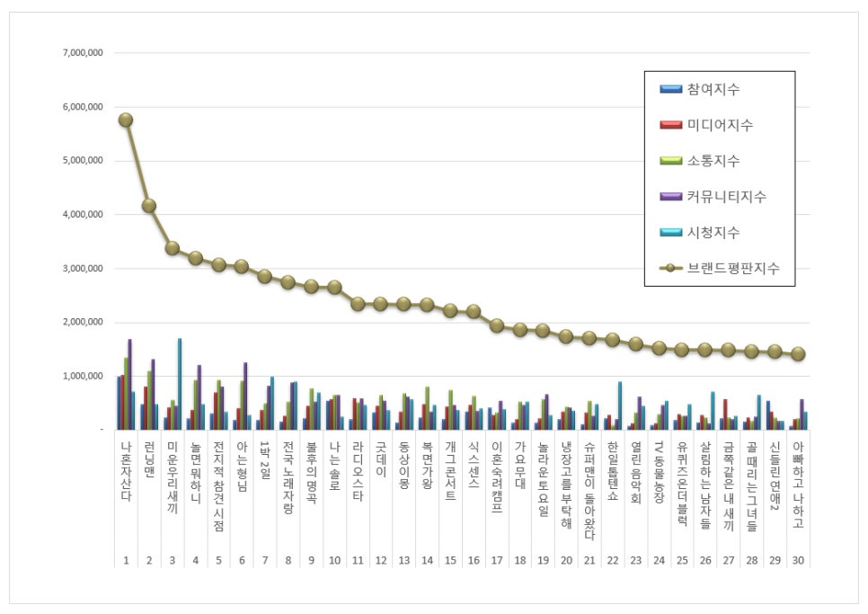This screenshot has width=868, height=614.
Task: Click rank number 1 under 나혼자산다
Action: coord(126,560)
